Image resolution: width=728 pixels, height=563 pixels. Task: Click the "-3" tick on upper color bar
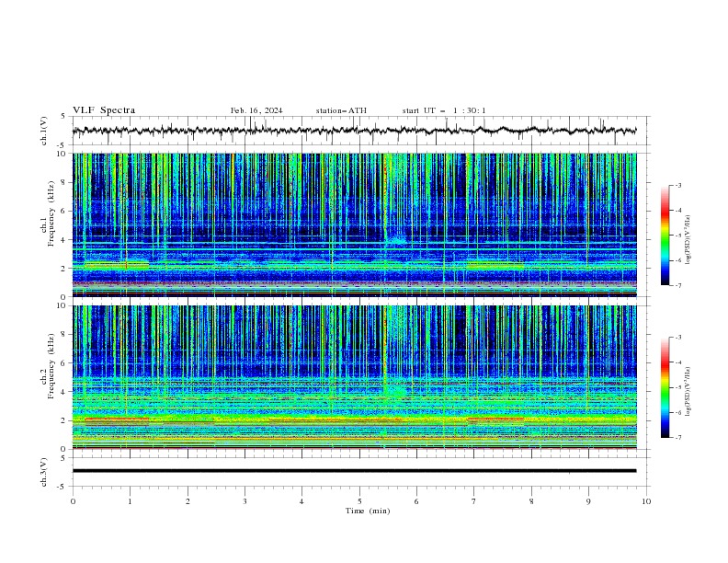pyautogui.click(x=678, y=185)
